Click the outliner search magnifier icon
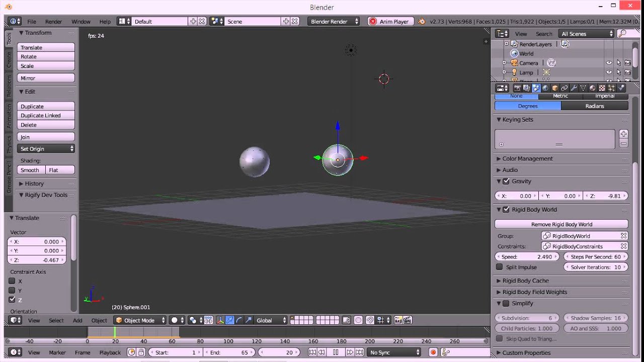Viewport: 644px width, 362px height. 622,34
